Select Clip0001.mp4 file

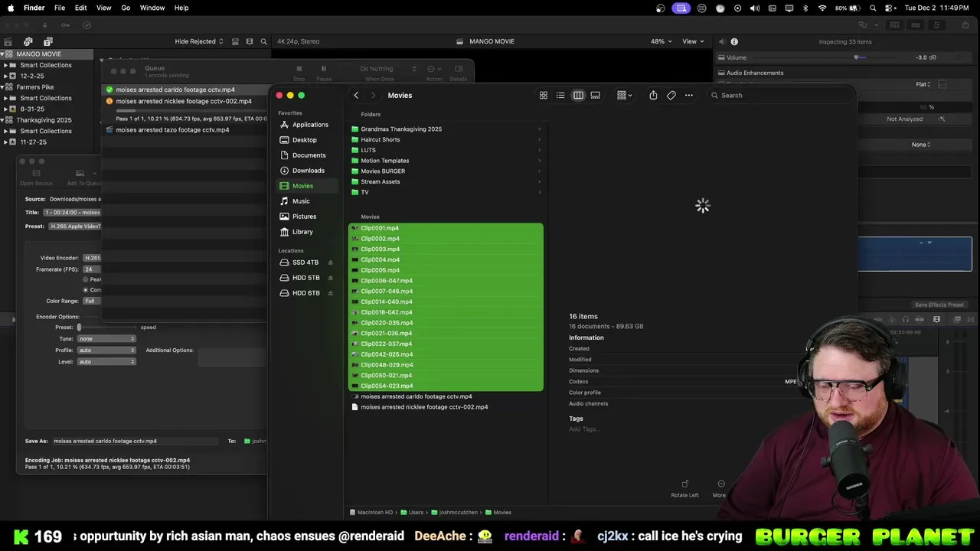(x=446, y=228)
